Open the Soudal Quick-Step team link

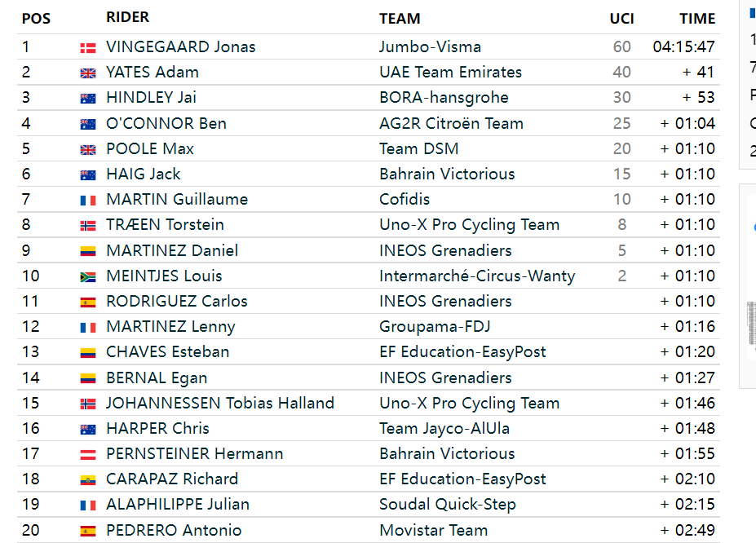(448, 504)
